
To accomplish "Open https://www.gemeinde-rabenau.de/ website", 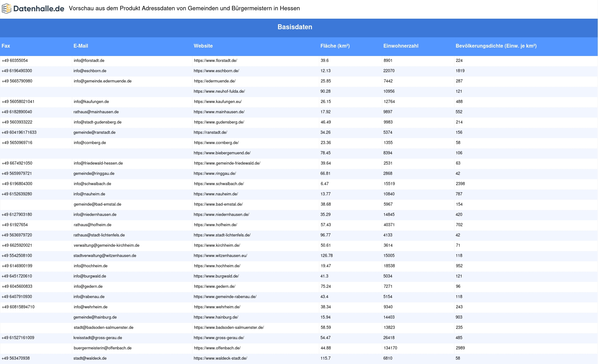I will click(x=225, y=297).
